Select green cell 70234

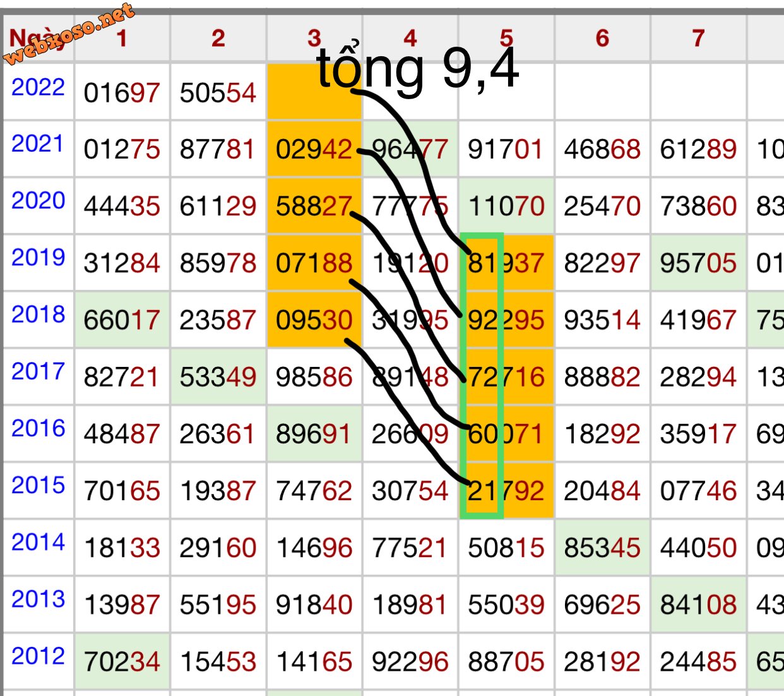(122, 662)
